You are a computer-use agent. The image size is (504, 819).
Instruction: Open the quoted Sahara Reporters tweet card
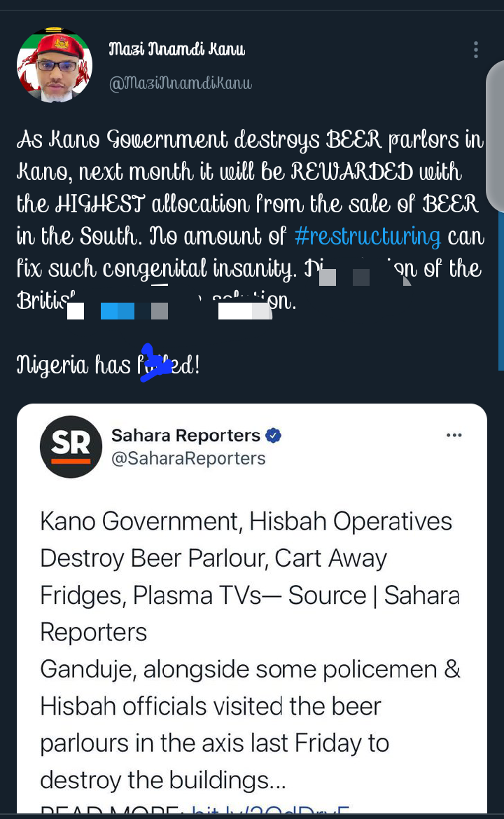point(252,609)
